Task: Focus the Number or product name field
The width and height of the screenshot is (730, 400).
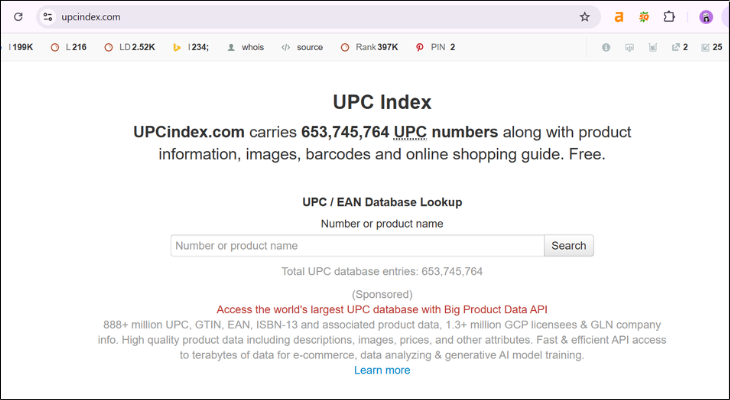Action: click(x=357, y=245)
